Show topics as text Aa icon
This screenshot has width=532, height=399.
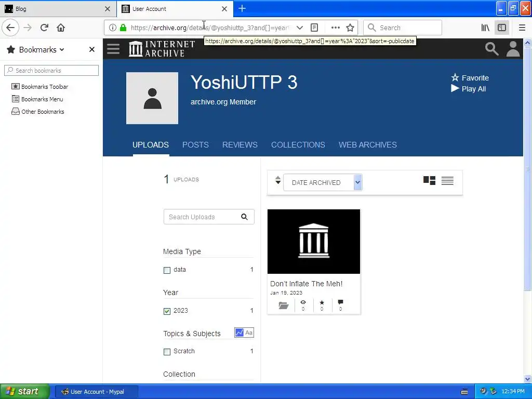tap(249, 332)
